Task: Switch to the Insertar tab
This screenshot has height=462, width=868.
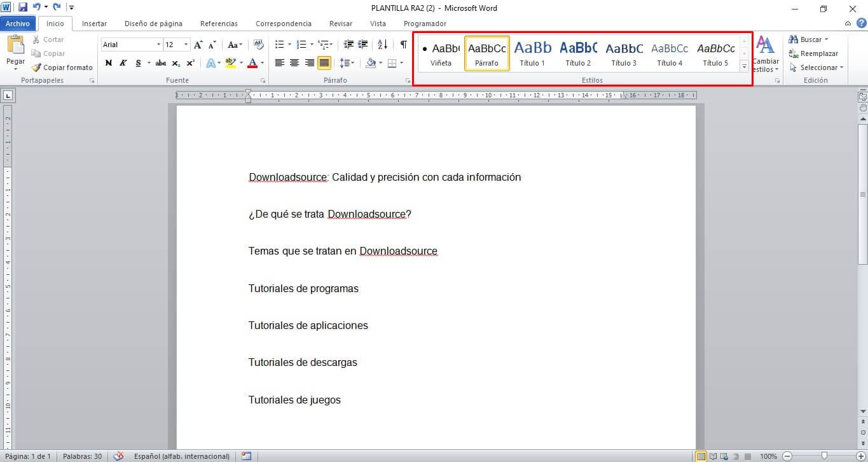Action: point(94,24)
